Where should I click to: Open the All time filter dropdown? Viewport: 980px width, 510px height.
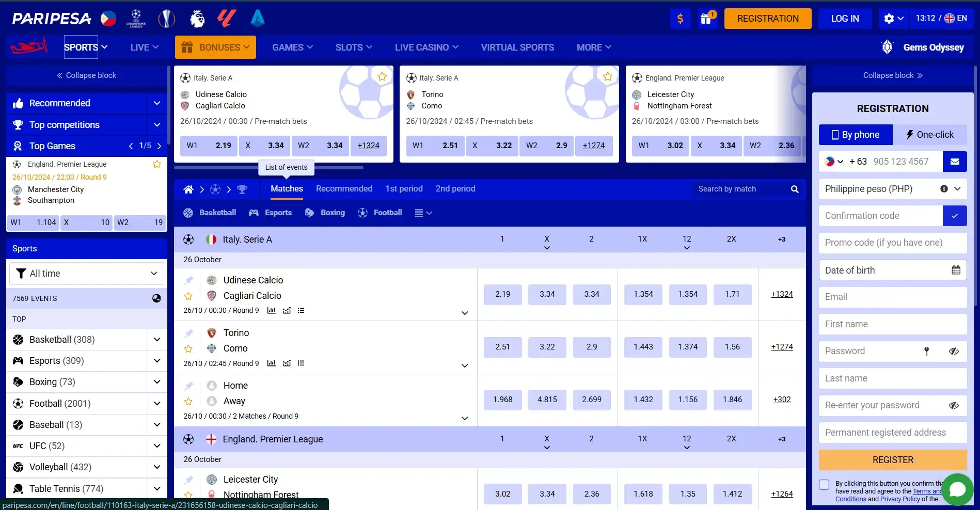(x=87, y=274)
